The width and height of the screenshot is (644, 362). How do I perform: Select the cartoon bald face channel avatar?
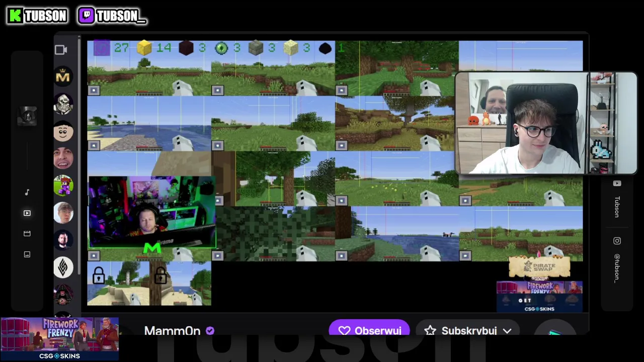[x=63, y=131]
